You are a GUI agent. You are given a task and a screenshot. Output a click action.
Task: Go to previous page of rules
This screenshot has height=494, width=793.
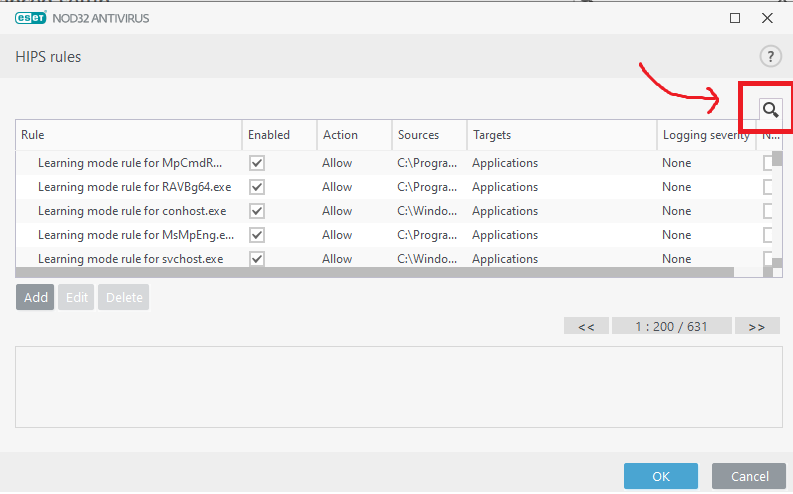click(x=586, y=326)
